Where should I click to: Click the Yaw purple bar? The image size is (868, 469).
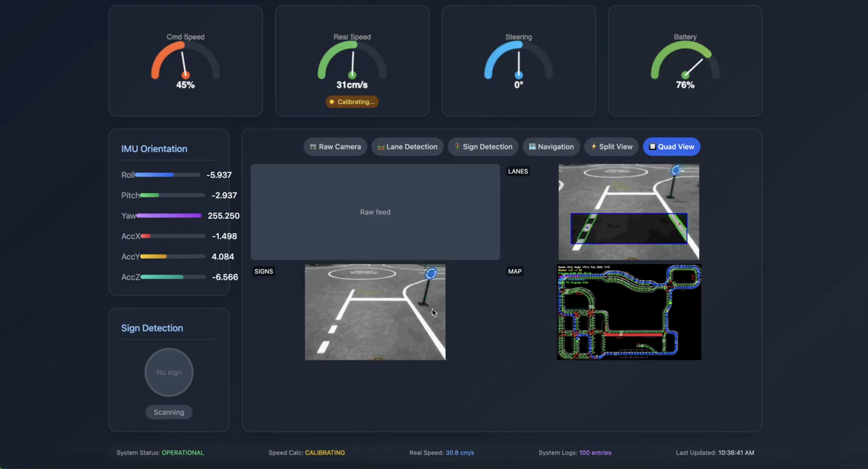(169, 215)
